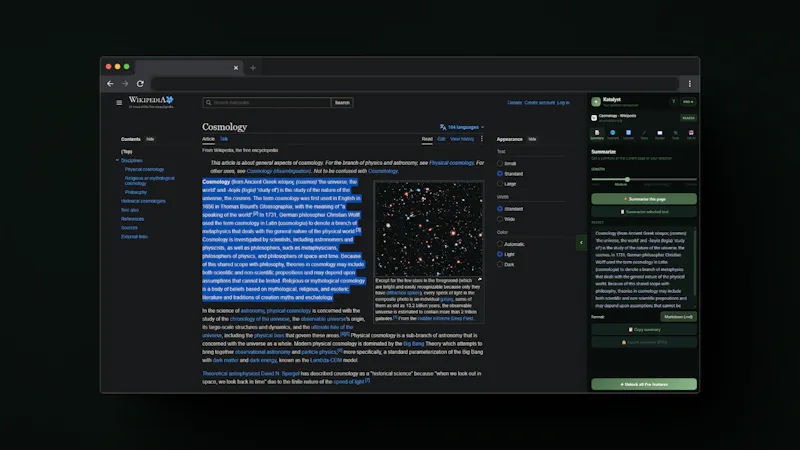Image resolution: width=800 pixels, height=450 pixels.
Task: Click Summarize this page button
Action: pos(644,199)
